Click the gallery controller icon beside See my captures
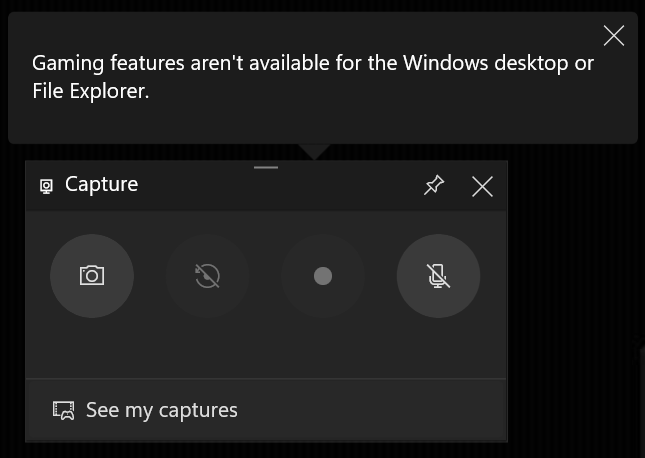 click(64, 411)
